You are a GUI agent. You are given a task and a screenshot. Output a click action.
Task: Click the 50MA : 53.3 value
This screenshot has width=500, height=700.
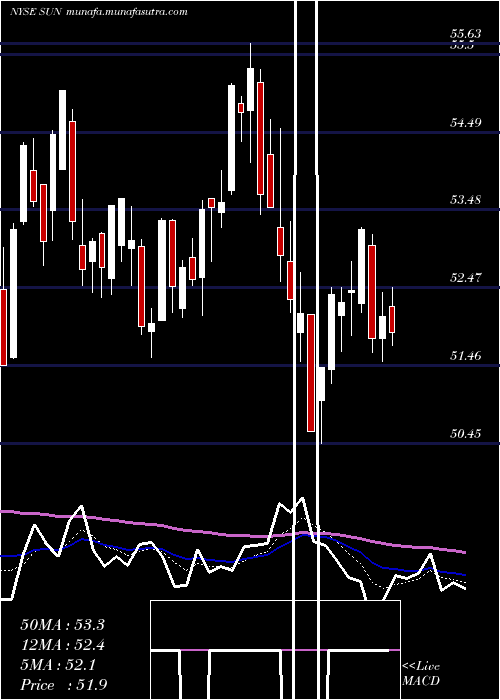tap(62, 625)
